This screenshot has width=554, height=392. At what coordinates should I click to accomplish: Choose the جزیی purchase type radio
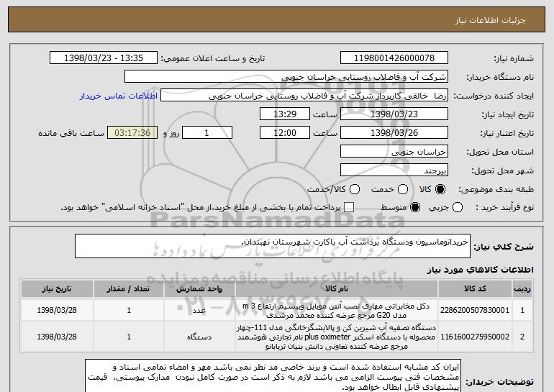(x=457, y=207)
